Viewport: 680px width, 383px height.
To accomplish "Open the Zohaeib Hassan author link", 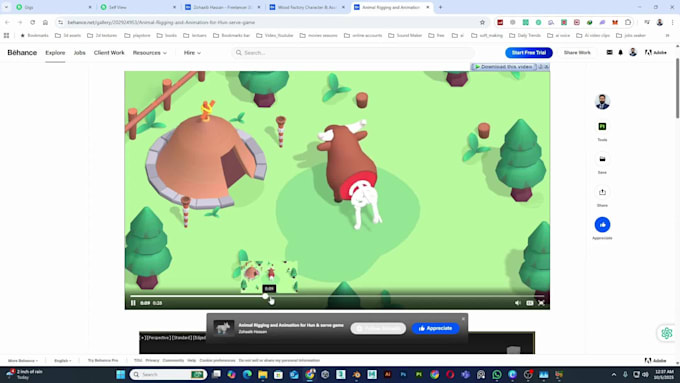I will pos(253,332).
